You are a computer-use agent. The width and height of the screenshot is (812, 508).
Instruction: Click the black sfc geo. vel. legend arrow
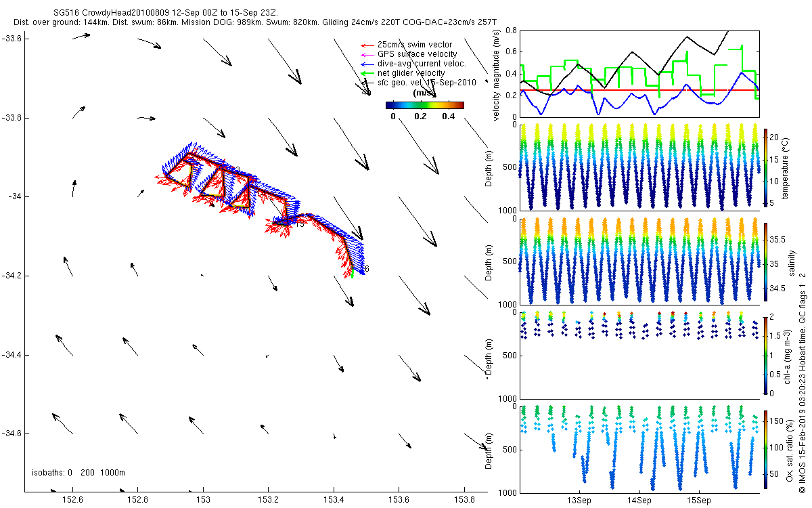(367, 83)
